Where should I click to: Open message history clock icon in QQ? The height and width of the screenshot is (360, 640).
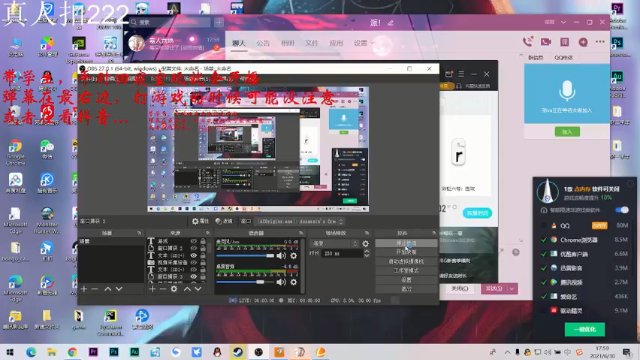click(516, 252)
